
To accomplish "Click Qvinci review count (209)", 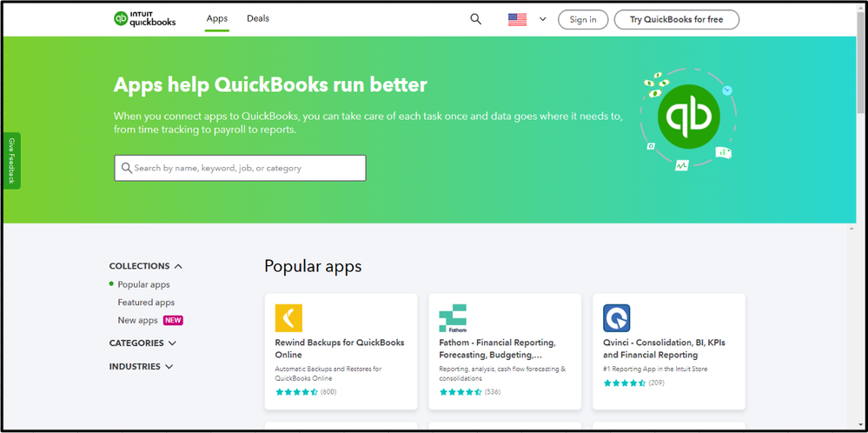I will [x=656, y=383].
